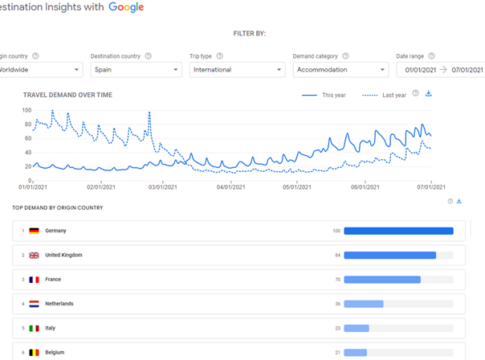Image resolution: width=485 pixels, height=360 pixels.
Task: Toggle the Last year dotted legend
Action: 384,95
